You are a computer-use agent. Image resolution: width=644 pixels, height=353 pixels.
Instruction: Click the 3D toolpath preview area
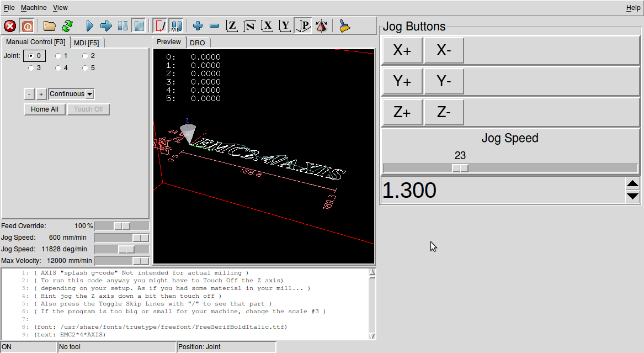pyautogui.click(x=264, y=156)
